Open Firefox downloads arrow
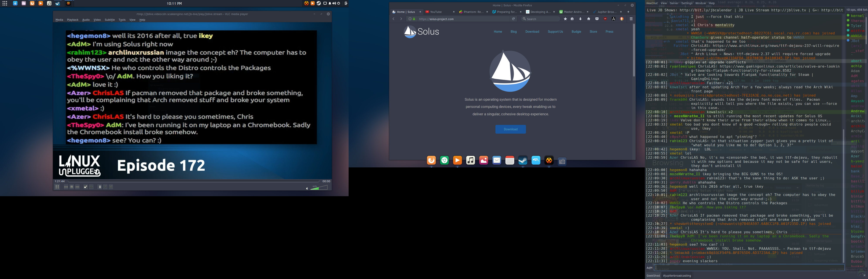 pos(580,19)
